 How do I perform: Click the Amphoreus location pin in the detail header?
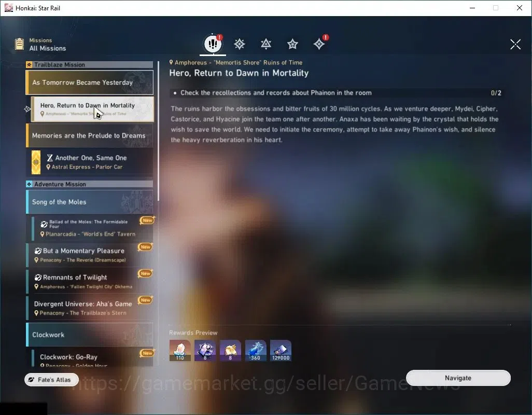point(171,62)
